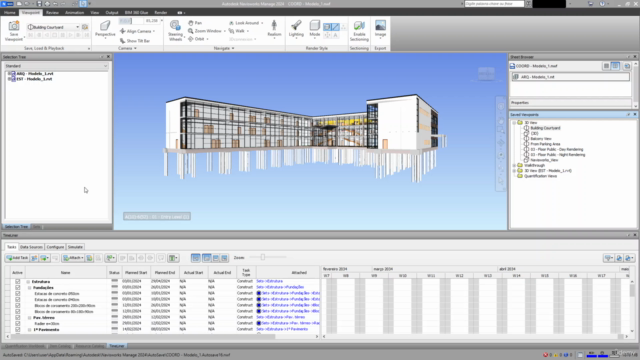
Task: Activate the Pan tool
Action: click(195, 23)
